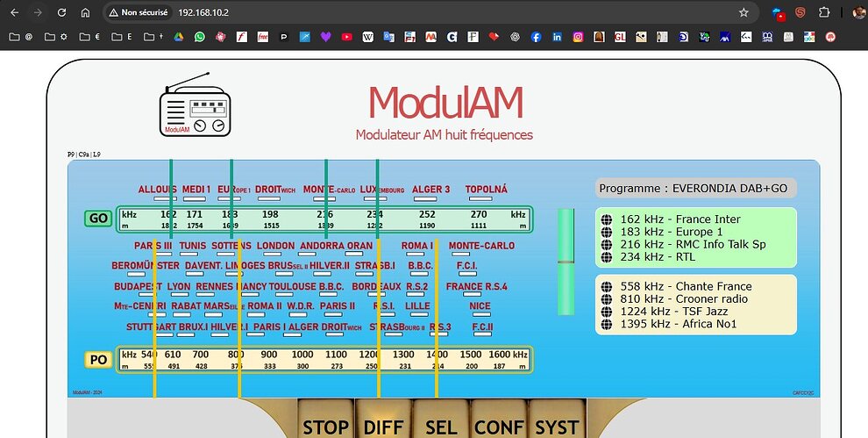Open the CONF settings button
The width and height of the screenshot is (868, 438).
497,427
